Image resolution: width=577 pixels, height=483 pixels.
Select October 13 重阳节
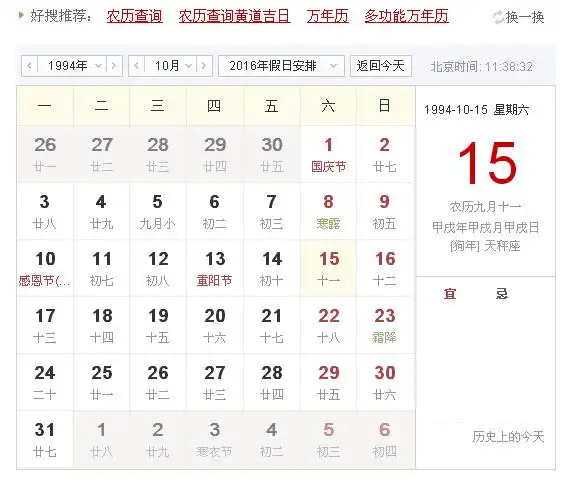click(x=215, y=269)
